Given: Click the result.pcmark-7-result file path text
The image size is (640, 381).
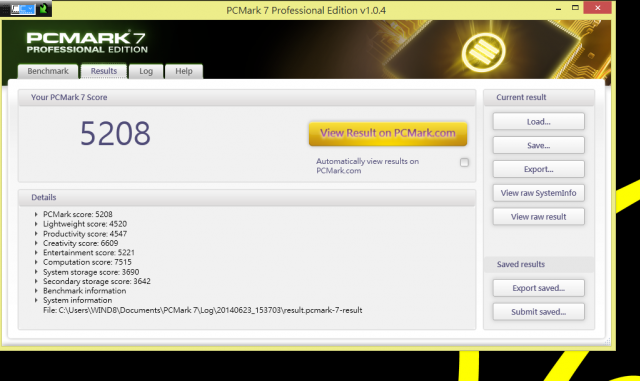Looking at the screenshot, I should (202, 310).
